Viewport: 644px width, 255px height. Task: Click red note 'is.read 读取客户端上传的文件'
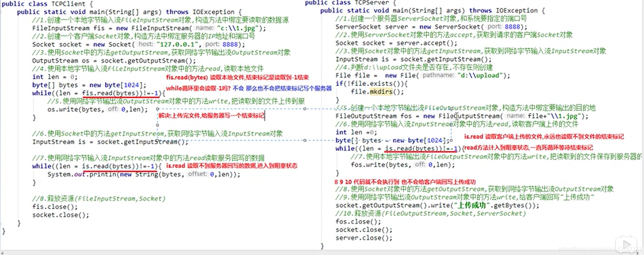click(x=544, y=137)
